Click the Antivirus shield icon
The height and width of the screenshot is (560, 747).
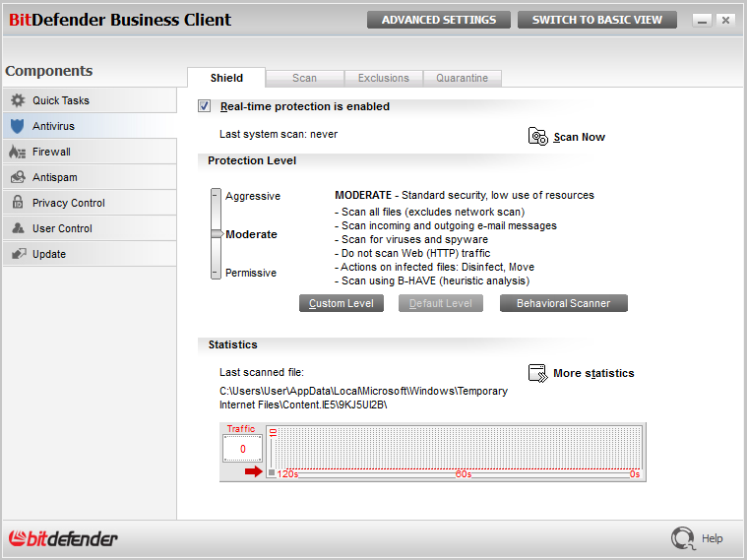17,126
